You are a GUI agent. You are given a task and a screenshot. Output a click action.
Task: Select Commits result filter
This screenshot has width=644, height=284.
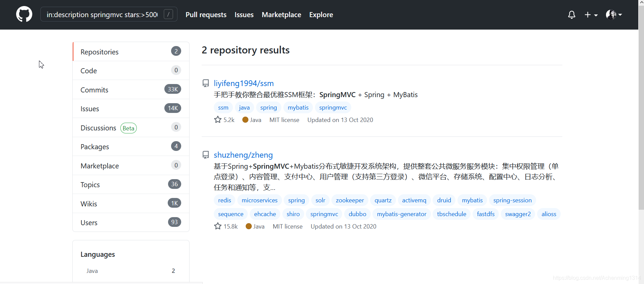coord(131,90)
